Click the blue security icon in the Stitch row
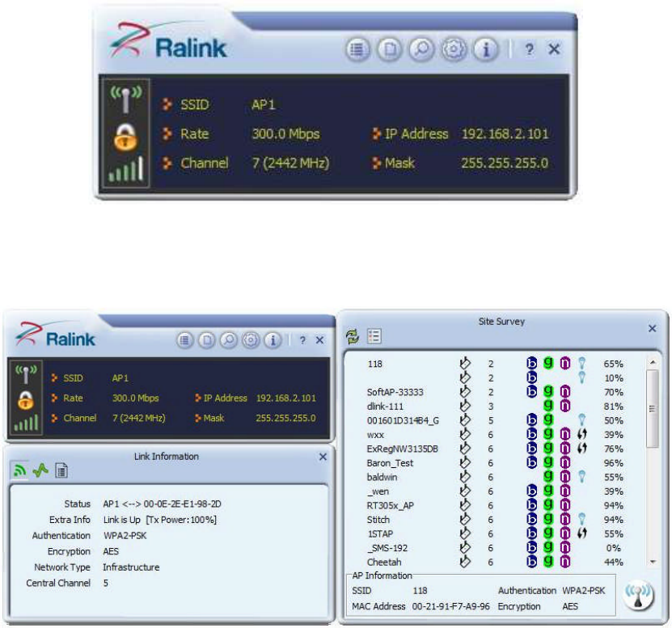Screen dimensions: 672x628 [x=581, y=519]
